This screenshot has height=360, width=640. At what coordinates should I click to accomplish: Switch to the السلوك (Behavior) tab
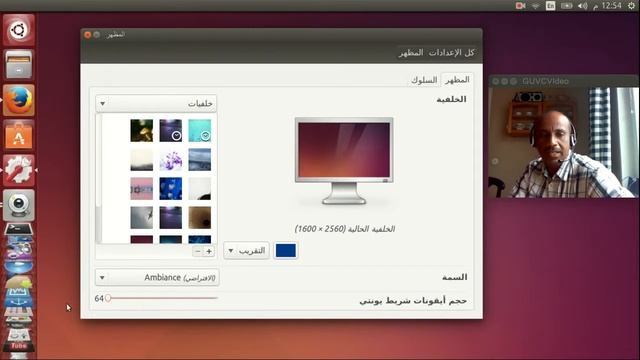tap(424, 80)
